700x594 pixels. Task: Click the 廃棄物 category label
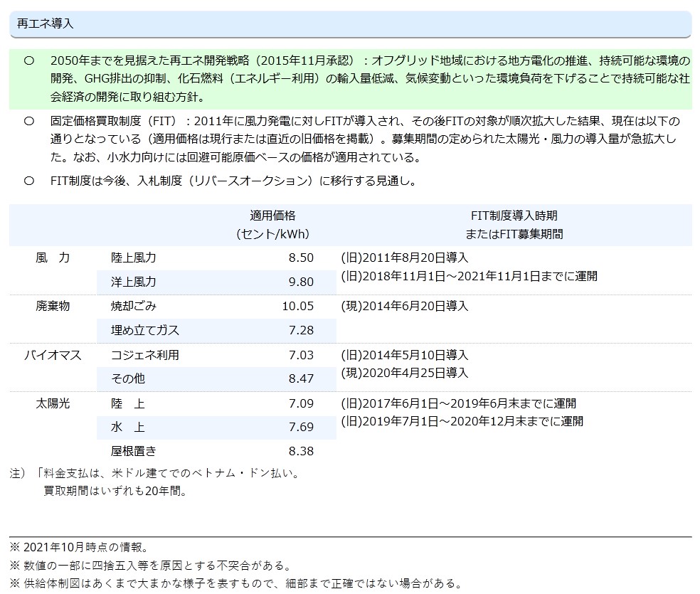(53, 306)
